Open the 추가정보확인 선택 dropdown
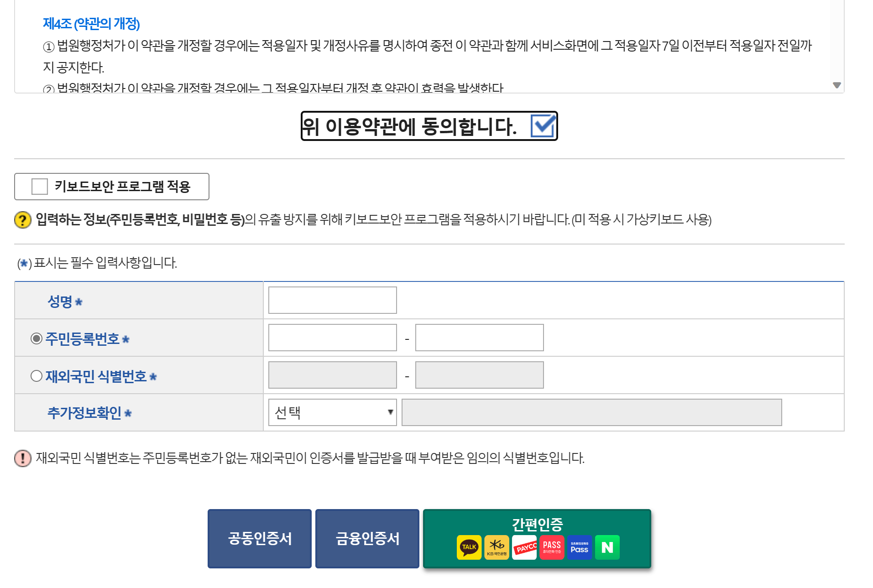This screenshot has height=588, width=873. click(x=332, y=412)
